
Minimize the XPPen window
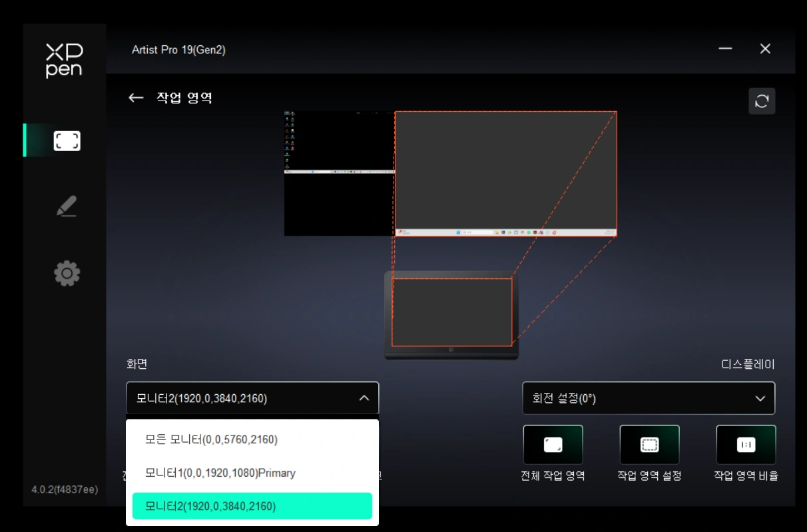[x=725, y=49]
